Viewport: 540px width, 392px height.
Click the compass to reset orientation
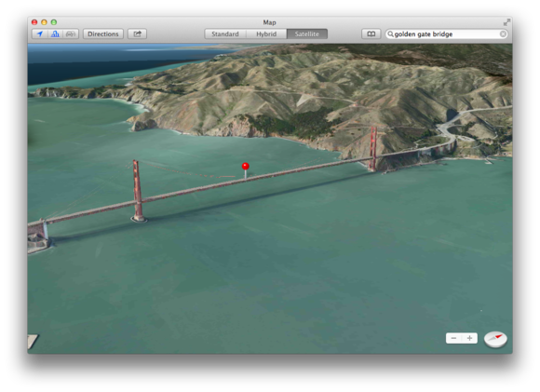pos(495,339)
